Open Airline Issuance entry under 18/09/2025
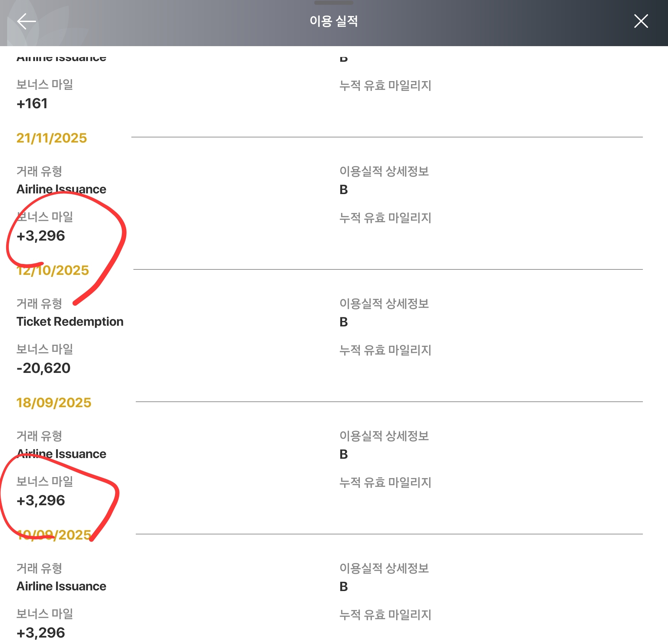 click(61, 454)
